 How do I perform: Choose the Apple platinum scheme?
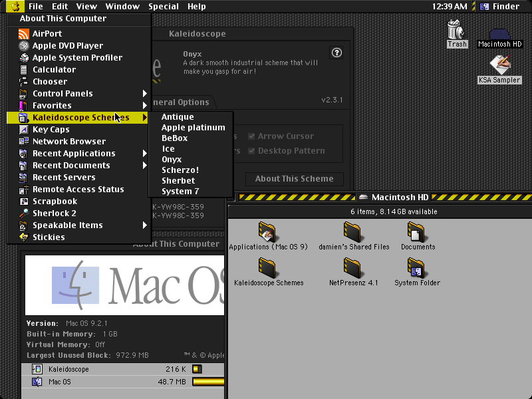(191, 127)
